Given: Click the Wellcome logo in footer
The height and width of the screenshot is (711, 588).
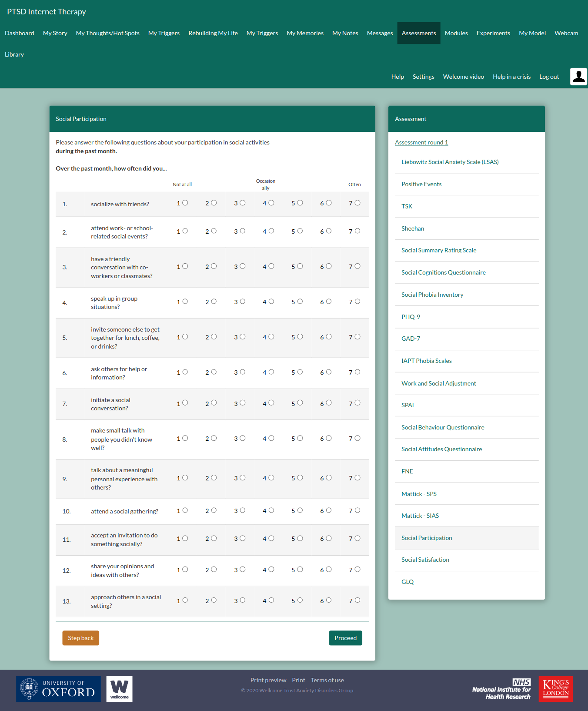Looking at the screenshot, I should [119, 689].
